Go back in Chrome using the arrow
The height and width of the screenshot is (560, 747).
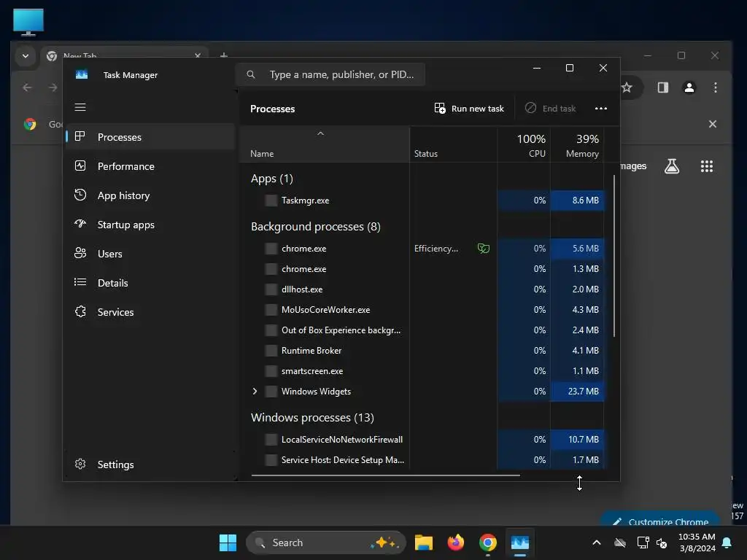pyautogui.click(x=28, y=87)
